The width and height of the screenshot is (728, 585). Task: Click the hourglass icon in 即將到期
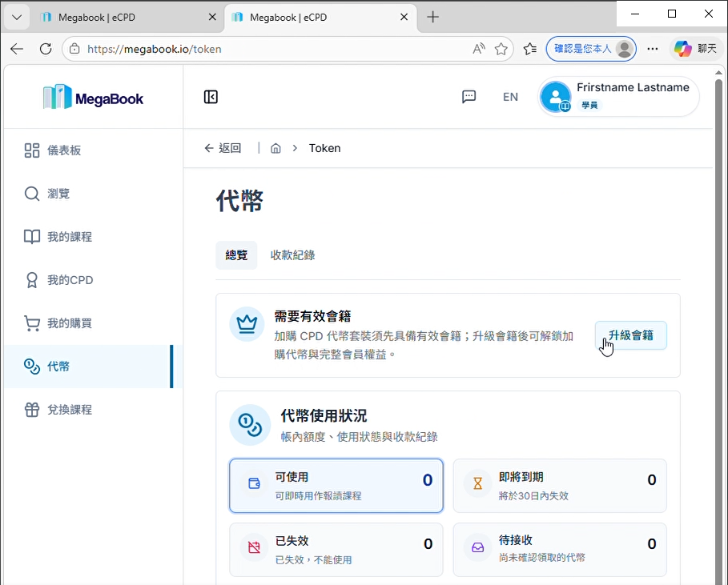(x=478, y=483)
